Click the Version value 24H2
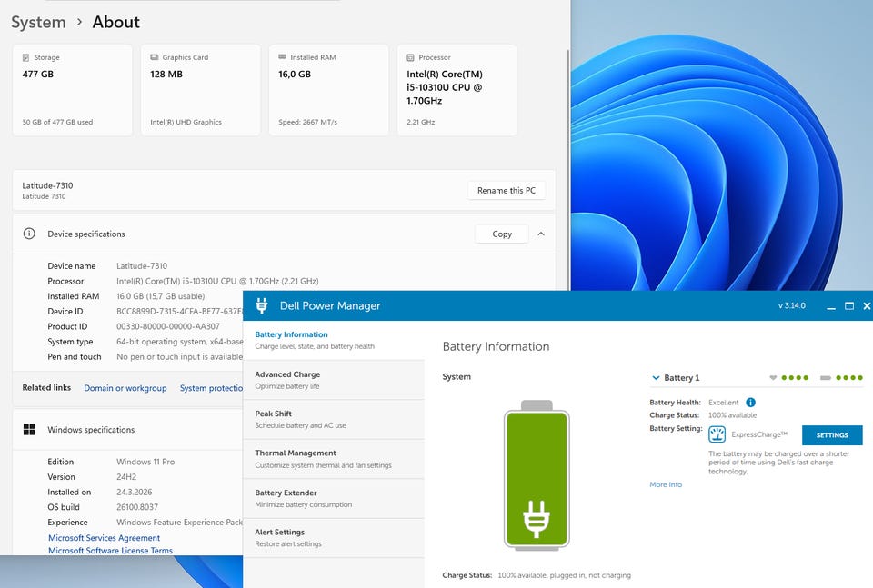 pos(126,477)
